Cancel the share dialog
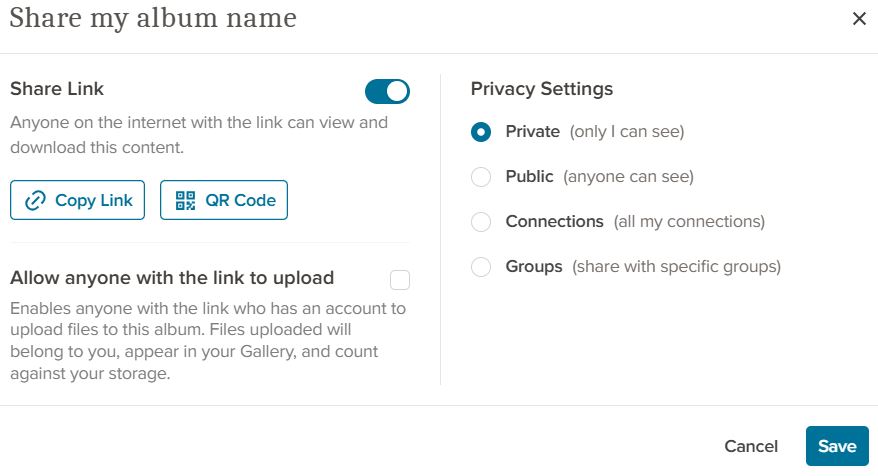The image size is (878, 476). pos(751,446)
